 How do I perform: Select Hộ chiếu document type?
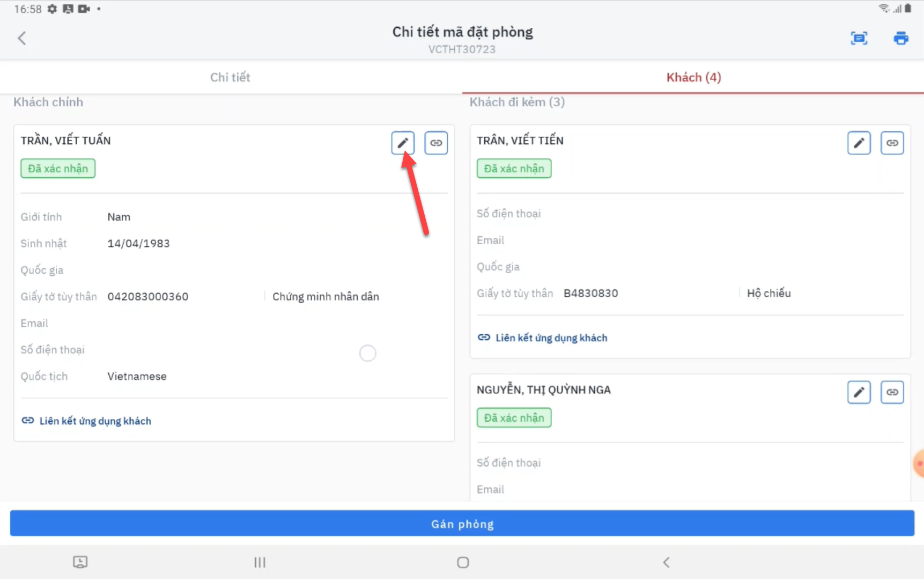click(x=769, y=294)
